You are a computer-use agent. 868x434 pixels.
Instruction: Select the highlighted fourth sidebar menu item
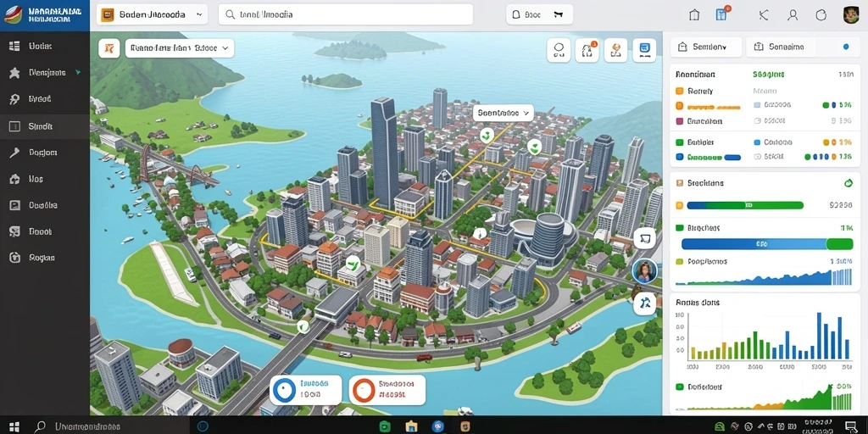[x=45, y=127]
